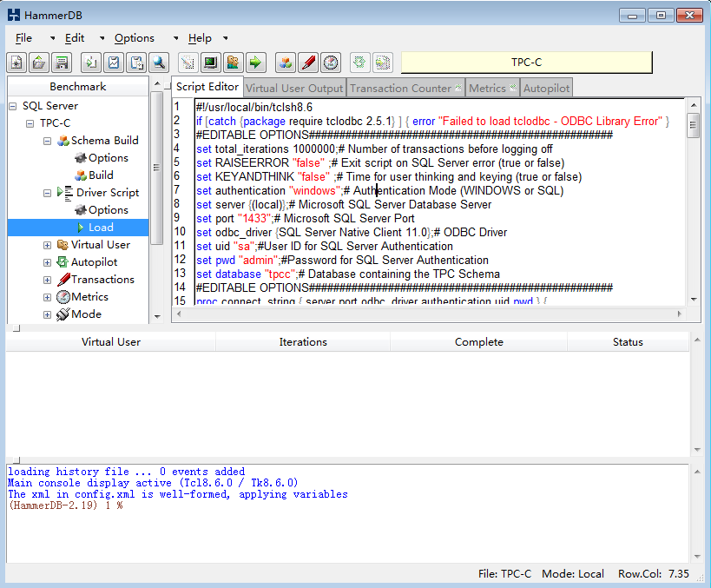Screen dimensions: 711x588
Task: Click the yellow TPC-C label field
Action: coord(526,63)
